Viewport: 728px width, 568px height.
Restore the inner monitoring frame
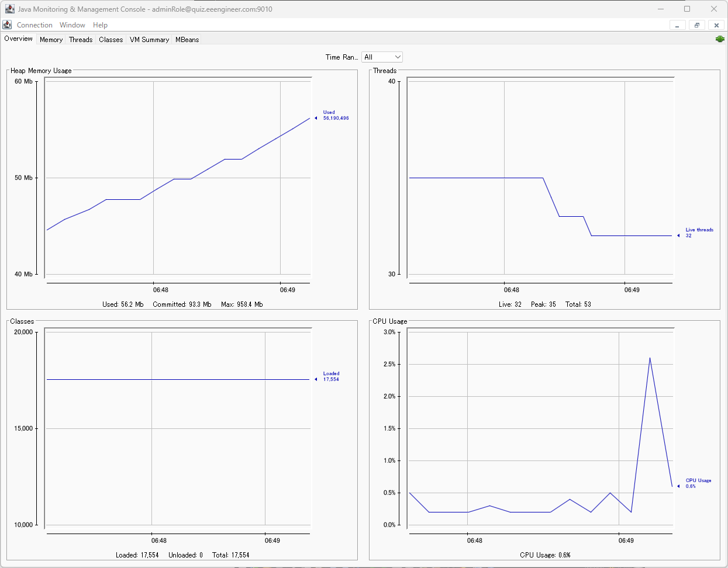pos(696,25)
